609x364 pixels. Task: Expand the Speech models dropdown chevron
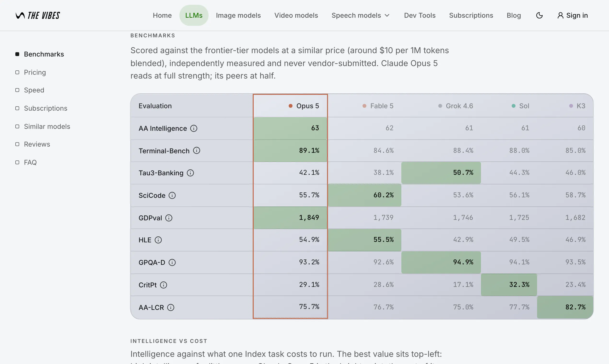tap(387, 16)
